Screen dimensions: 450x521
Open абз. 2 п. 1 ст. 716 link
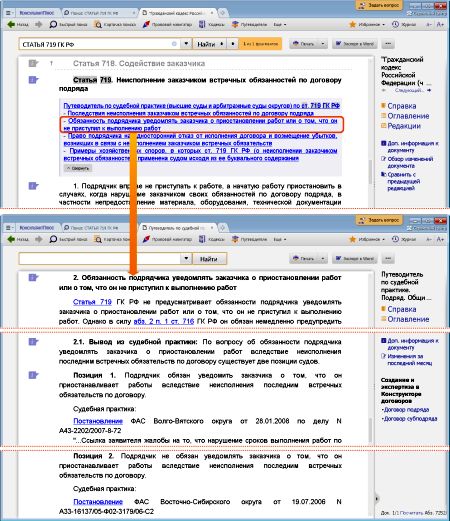tap(164, 321)
